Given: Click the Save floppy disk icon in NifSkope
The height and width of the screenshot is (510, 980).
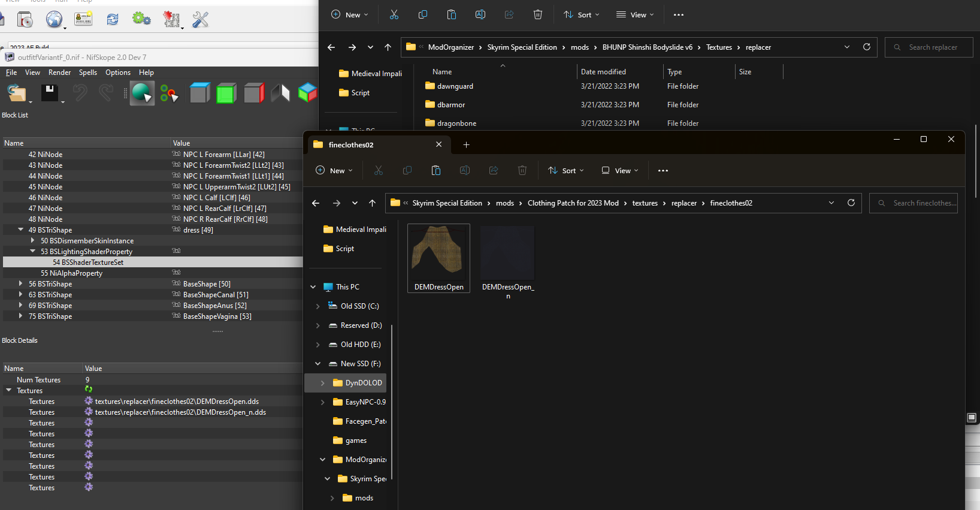Looking at the screenshot, I should tap(50, 93).
